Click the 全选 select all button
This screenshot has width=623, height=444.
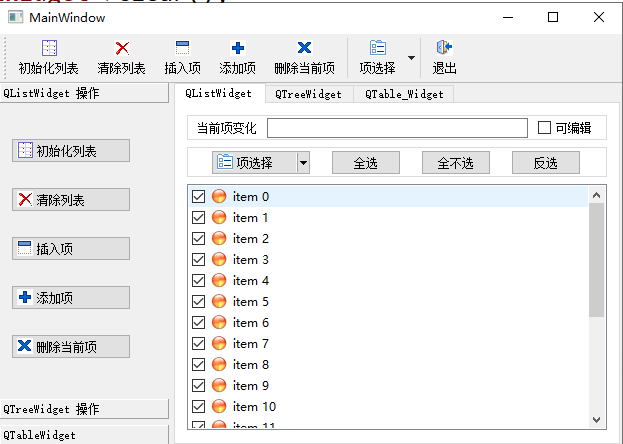point(366,163)
